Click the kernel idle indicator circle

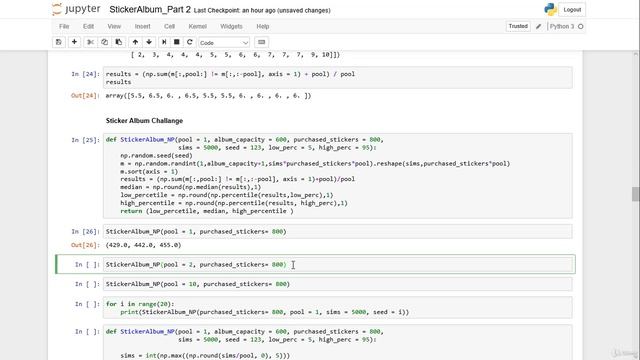click(580, 27)
